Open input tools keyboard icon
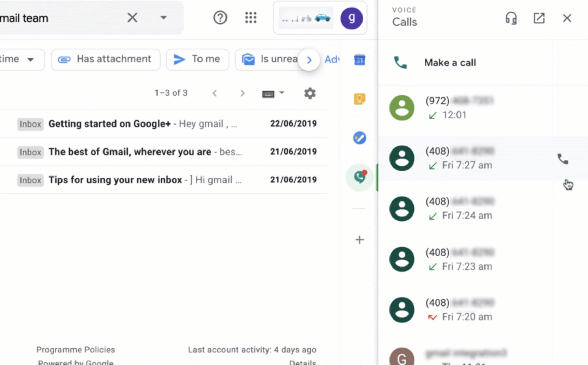The image size is (588, 365). click(x=268, y=94)
